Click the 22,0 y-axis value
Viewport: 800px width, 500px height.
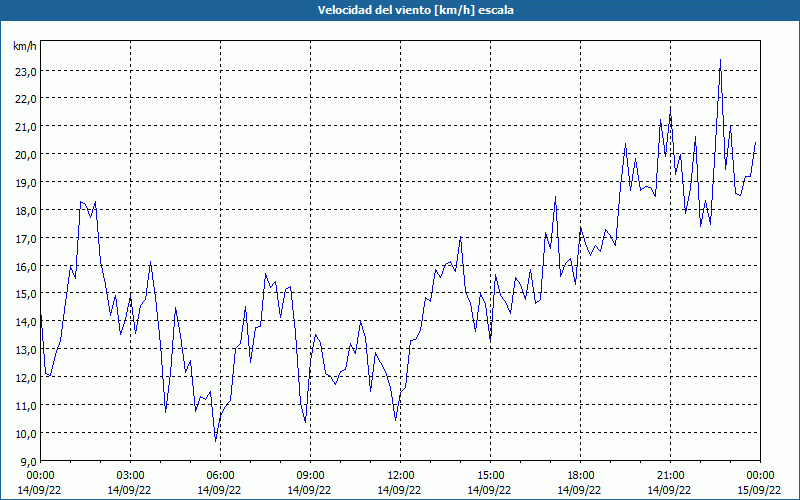(x=26, y=100)
